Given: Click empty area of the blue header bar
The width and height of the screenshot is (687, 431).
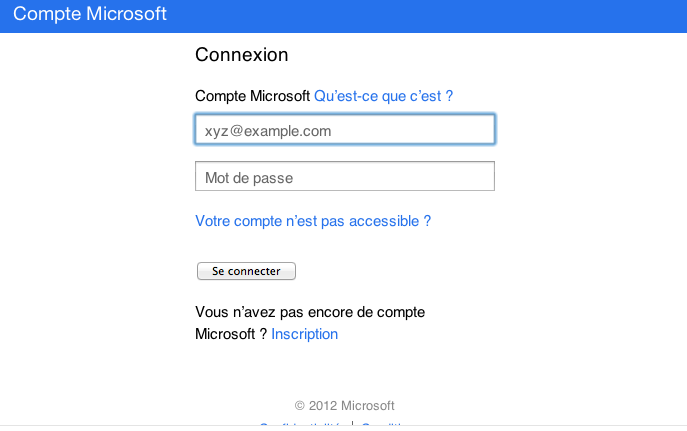Looking at the screenshot, I should [450, 15].
